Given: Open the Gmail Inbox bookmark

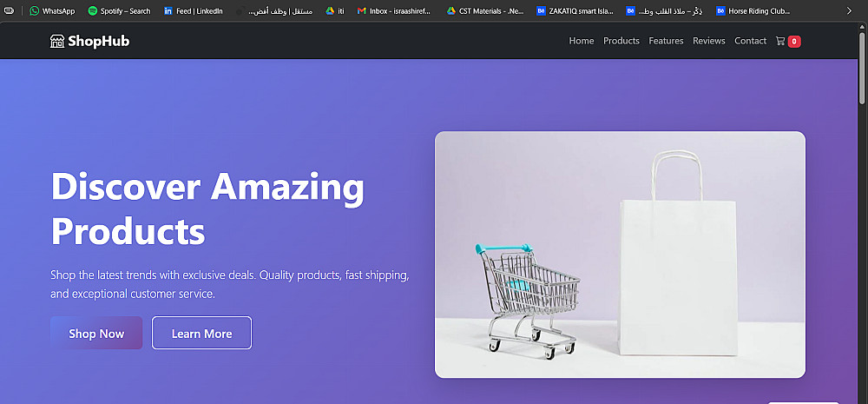Looking at the screenshot, I should tap(393, 10).
